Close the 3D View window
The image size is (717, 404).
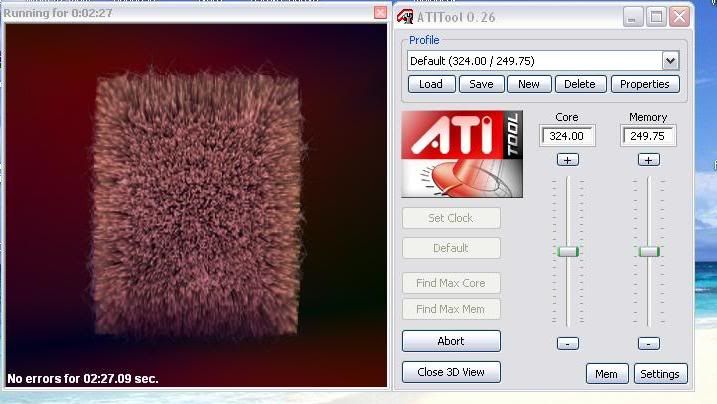(x=451, y=372)
